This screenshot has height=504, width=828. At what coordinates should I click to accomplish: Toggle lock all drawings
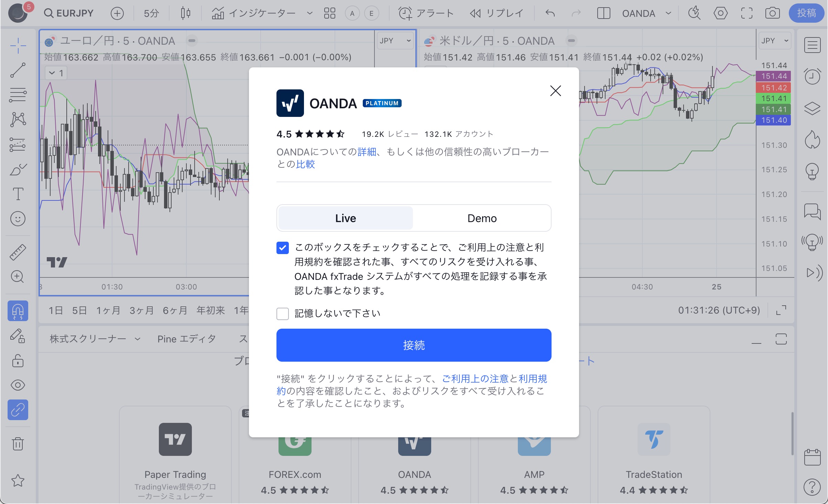(18, 360)
